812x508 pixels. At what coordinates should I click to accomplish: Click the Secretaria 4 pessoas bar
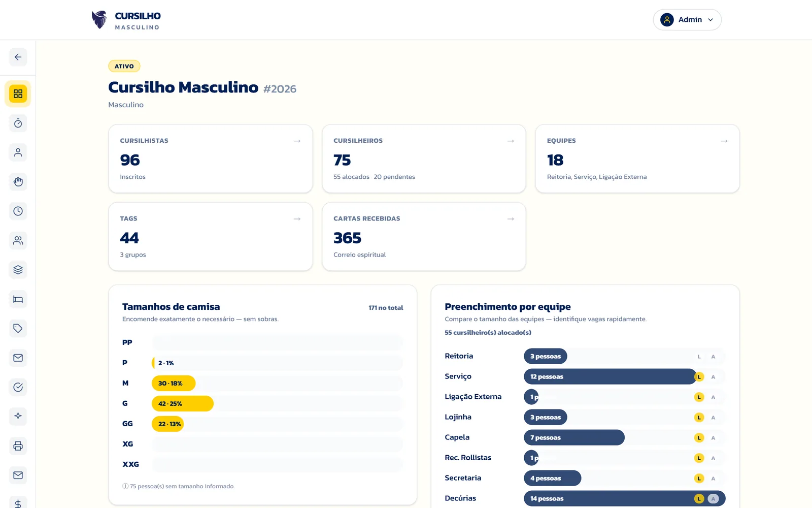(552, 478)
